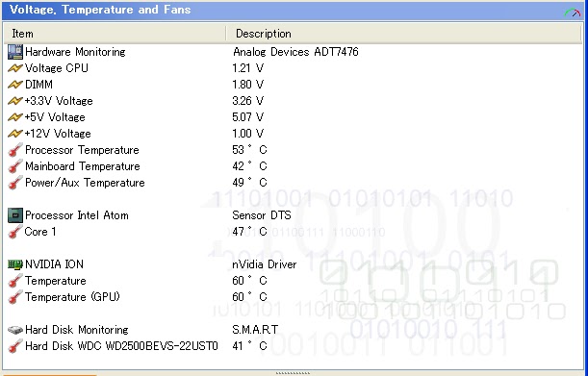The image size is (588, 376).
Task: Click the 5.07 V value
Action: tap(248, 117)
